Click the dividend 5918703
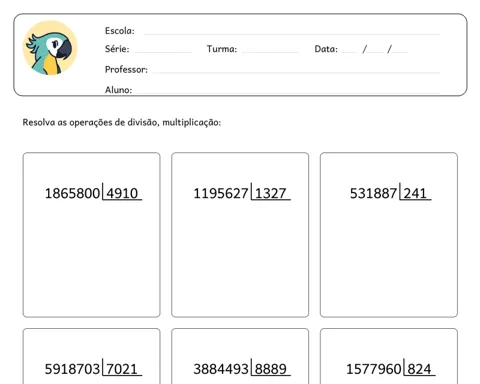480x384 pixels. [x=72, y=369]
